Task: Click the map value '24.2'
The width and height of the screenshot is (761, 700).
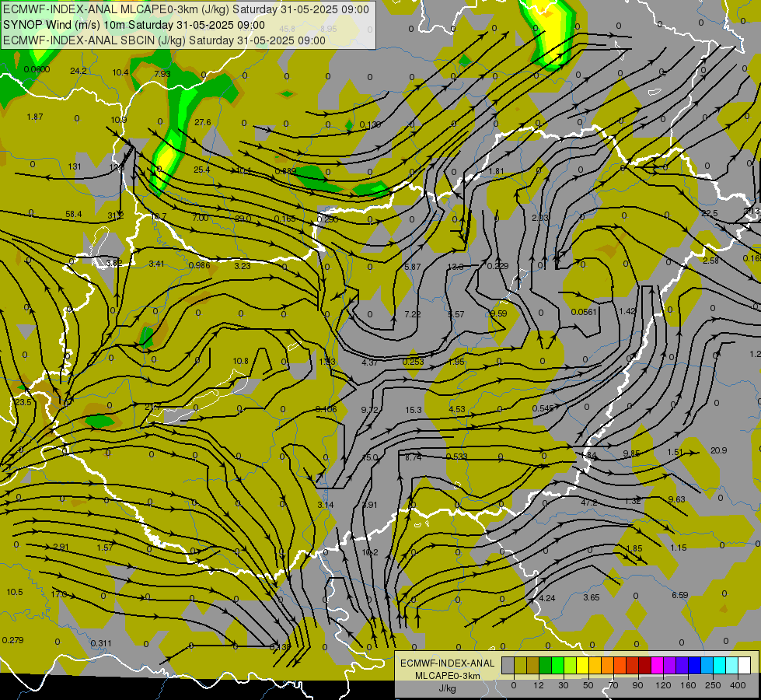Action: tap(79, 71)
